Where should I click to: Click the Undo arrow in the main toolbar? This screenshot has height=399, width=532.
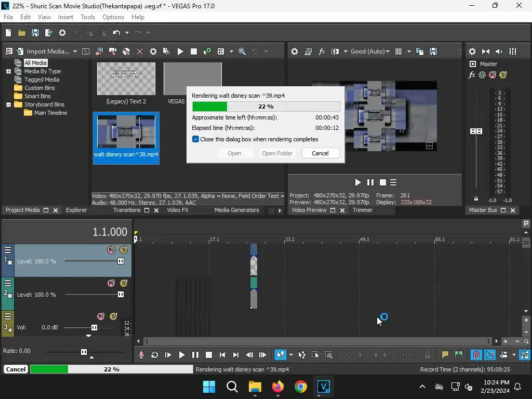click(x=116, y=33)
